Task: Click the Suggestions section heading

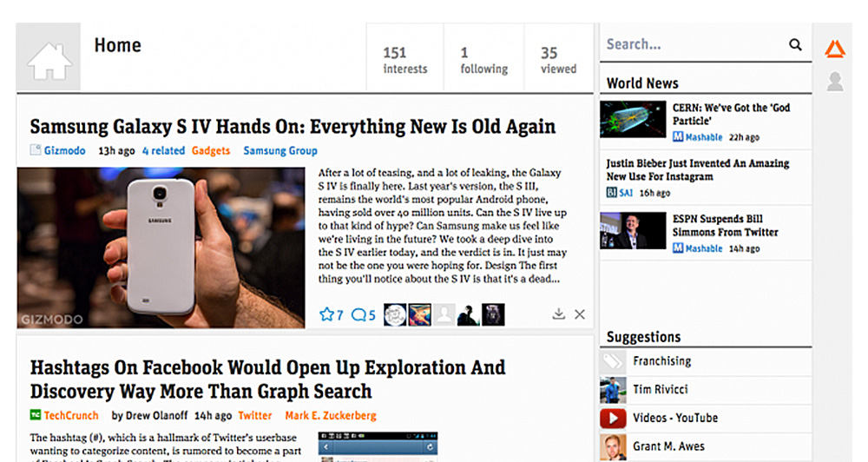Action: pos(644,337)
